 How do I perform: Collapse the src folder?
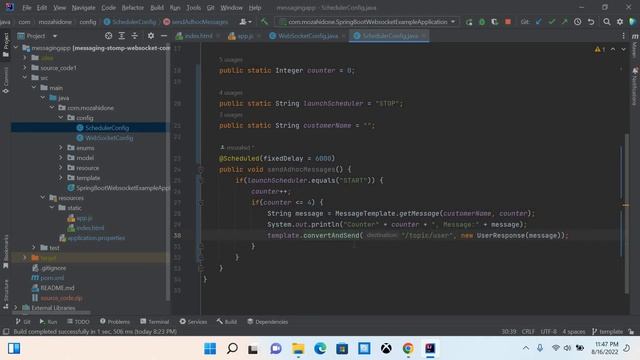tap(25, 78)
